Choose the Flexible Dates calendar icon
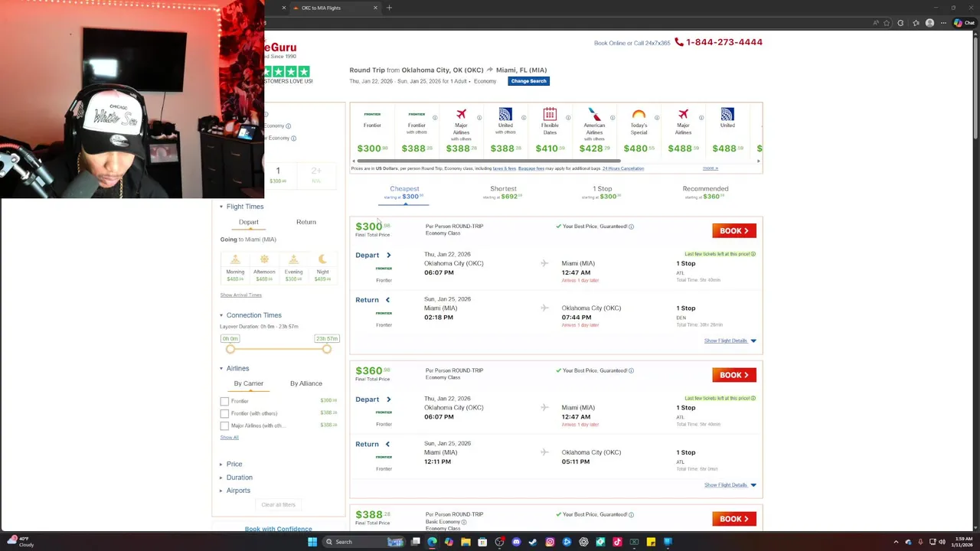Image resolution: width=980 pixels, height=551 pixels. click(x=550, y=114)
